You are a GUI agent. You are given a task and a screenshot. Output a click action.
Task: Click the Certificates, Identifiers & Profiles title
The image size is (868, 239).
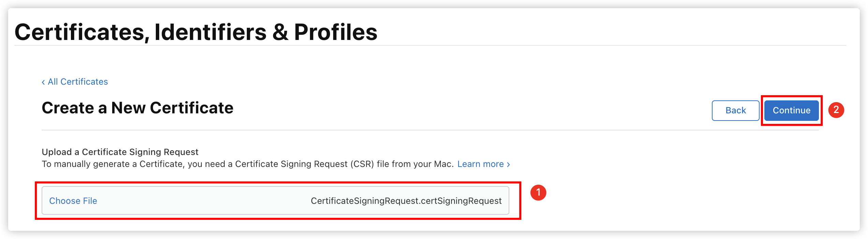(196, 32)
